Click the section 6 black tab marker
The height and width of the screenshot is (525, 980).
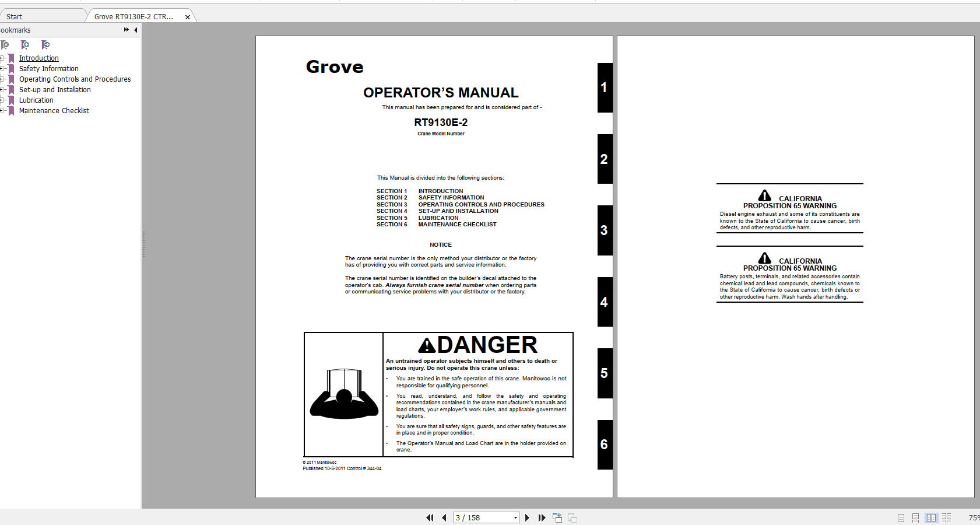click(x=605, y=444)
